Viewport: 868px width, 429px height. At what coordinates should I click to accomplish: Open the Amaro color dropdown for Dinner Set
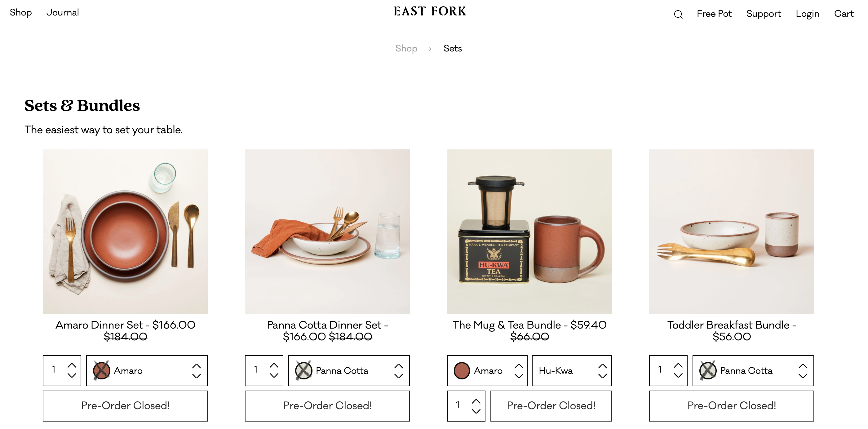[x=147, y=371]
